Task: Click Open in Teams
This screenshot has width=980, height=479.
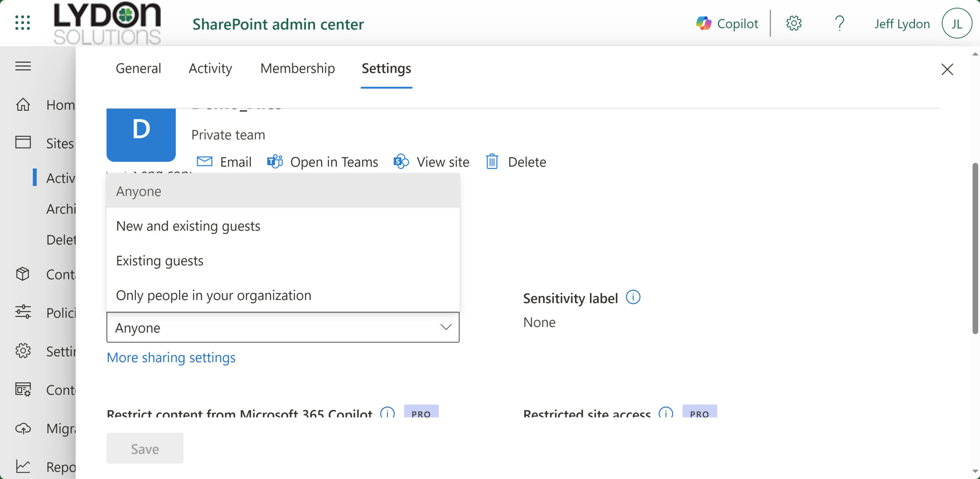Action: pos(334,162)
